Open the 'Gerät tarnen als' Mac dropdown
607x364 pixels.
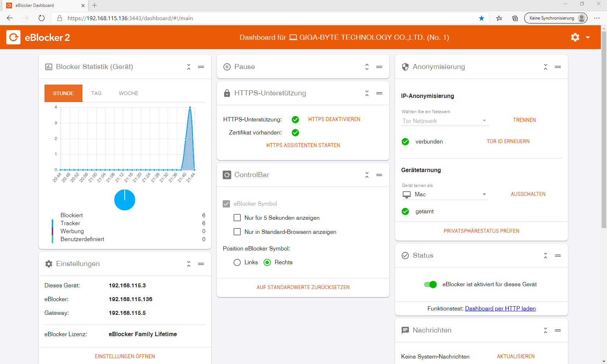(x=445, y=194)
